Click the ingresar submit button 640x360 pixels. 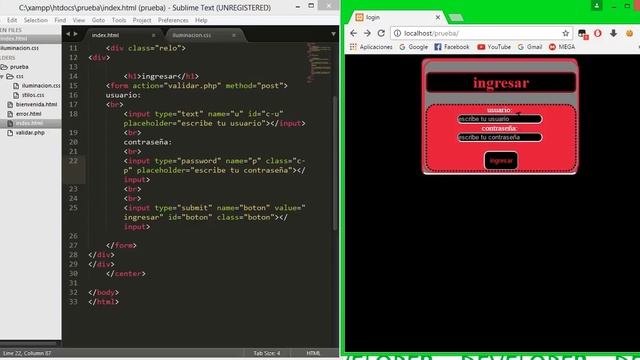501,160
